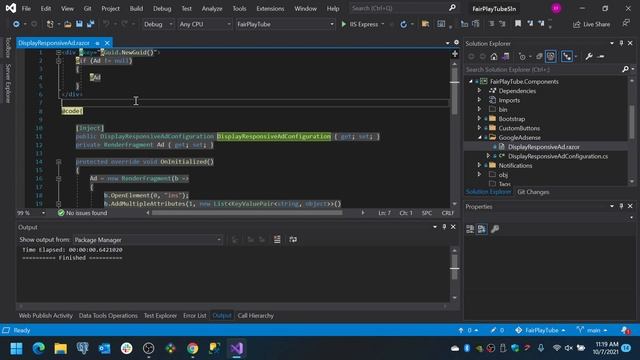Expand the Dependencies node
This screenshot has width=640, height=360.
pos(480,91)
